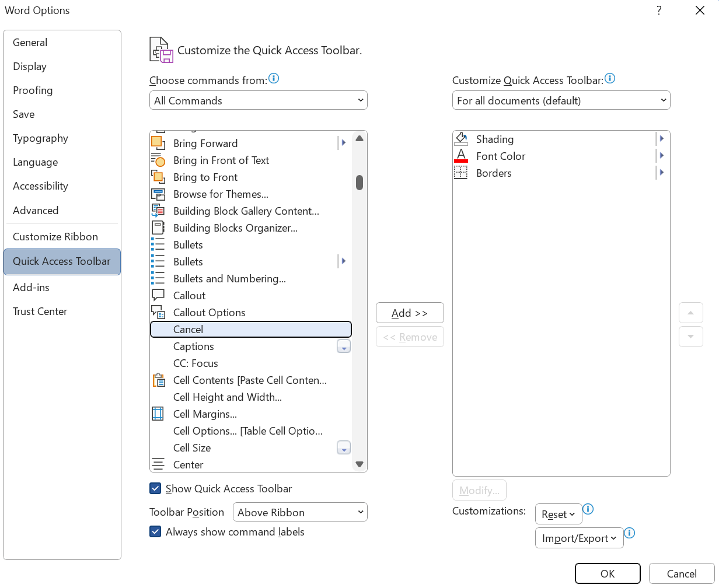Expand the Bring Forward submenu arrow

pyautogui.click(x=343, y=143)
